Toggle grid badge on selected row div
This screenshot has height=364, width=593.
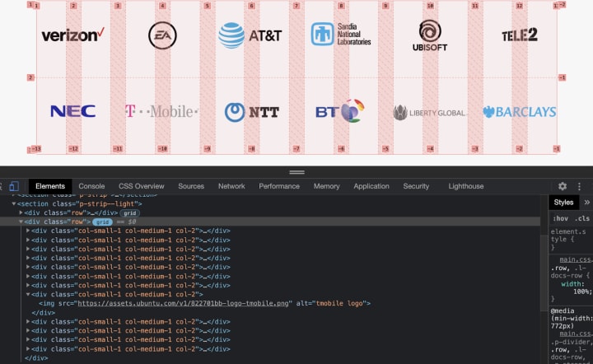point(102,222)
